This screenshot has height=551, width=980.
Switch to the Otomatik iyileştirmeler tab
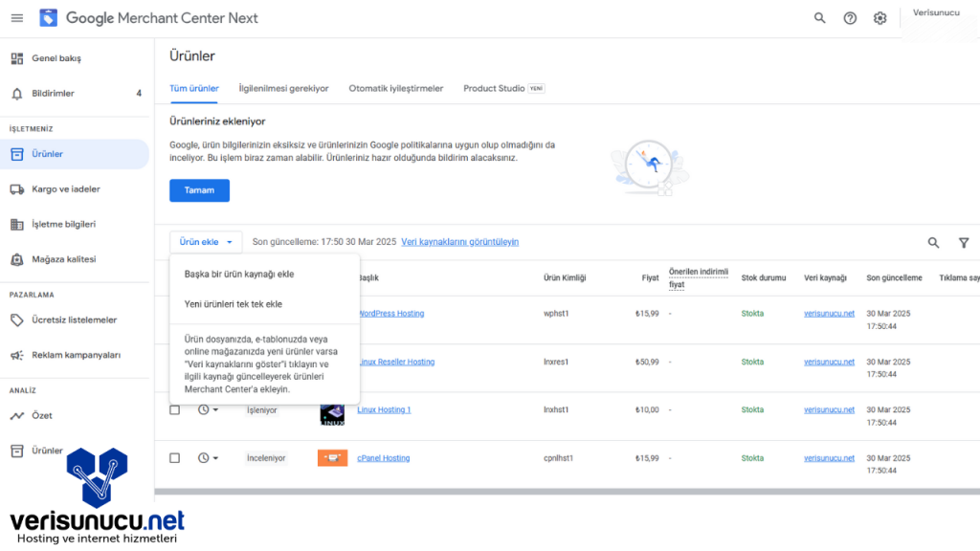pos(395,89)
